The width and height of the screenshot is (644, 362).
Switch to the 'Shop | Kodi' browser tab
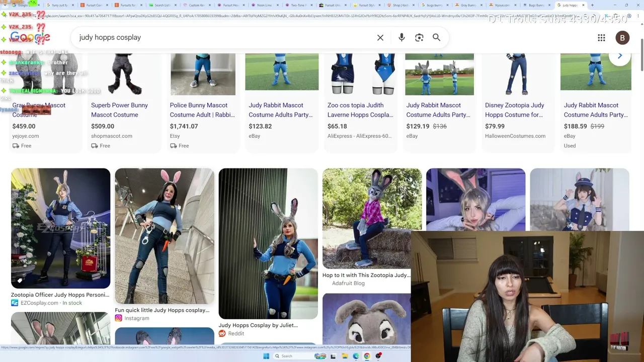point(400,5)
